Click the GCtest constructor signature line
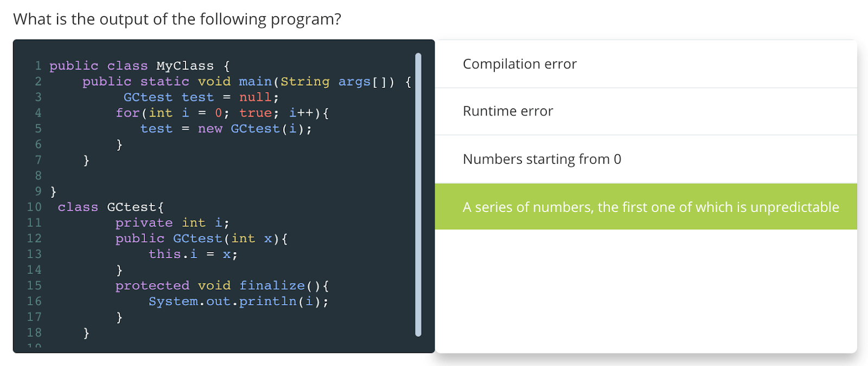The height and width of the screenshot is (366, 868). click(x=201, y=239)
